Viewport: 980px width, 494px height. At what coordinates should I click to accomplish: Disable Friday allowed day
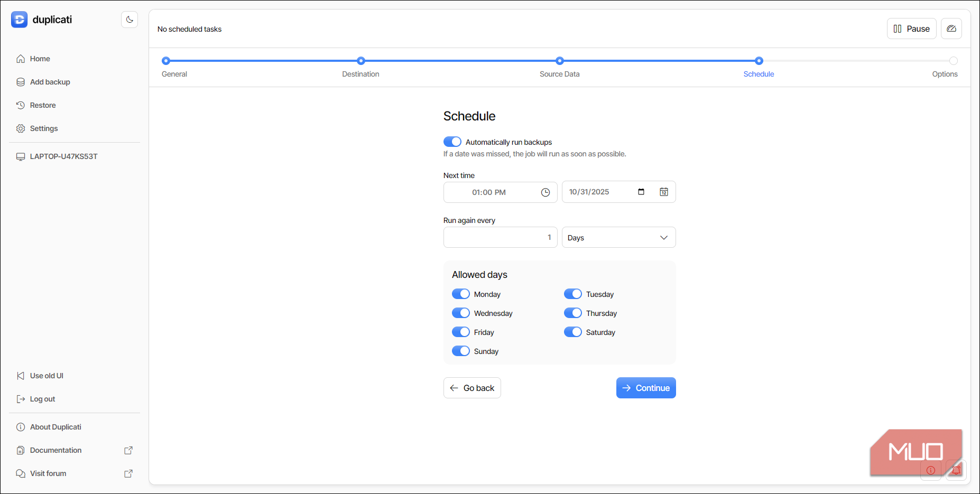tap(461, 332)
